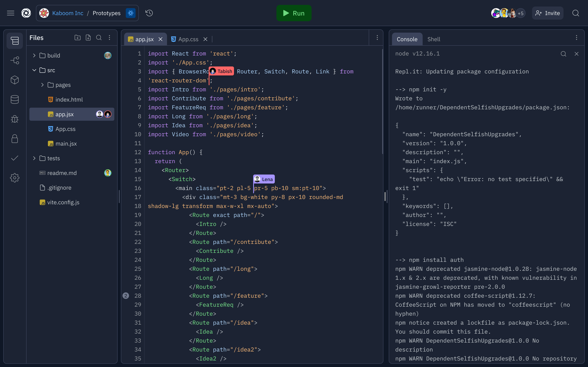Click the search icon in console
Image resolution: width=588 pixels, height=367 pixels.
pyautogui.click(x=563, y=54)
